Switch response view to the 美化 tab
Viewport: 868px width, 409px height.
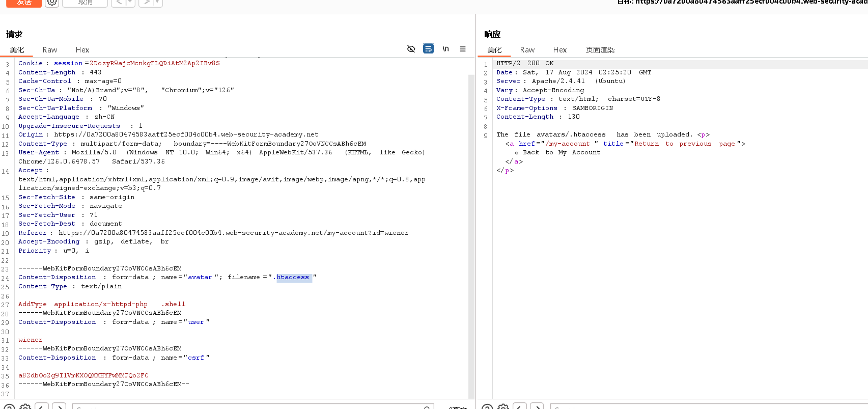(494, 50)
